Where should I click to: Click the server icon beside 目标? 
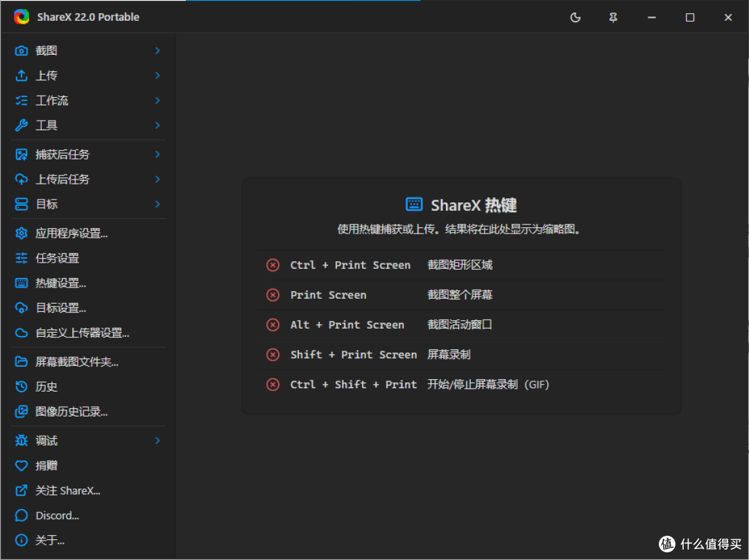click(x=21, y=204)
